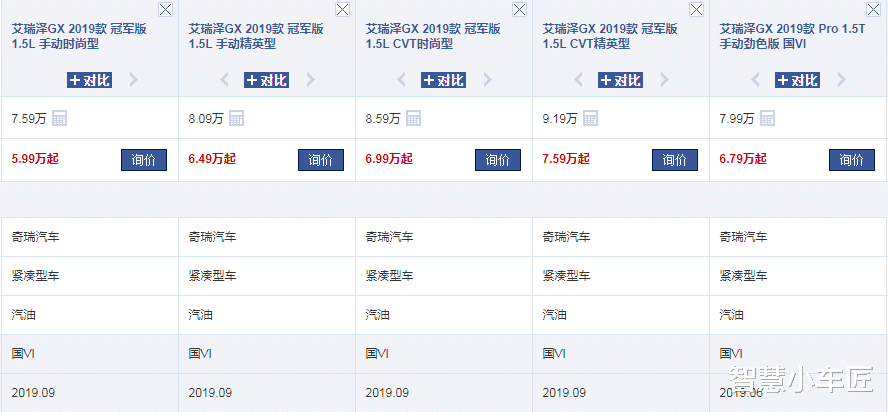The width and height of the screenshot is (888, 412).
Task: Select the 9.19万 guide price
Action: [560, 119]
